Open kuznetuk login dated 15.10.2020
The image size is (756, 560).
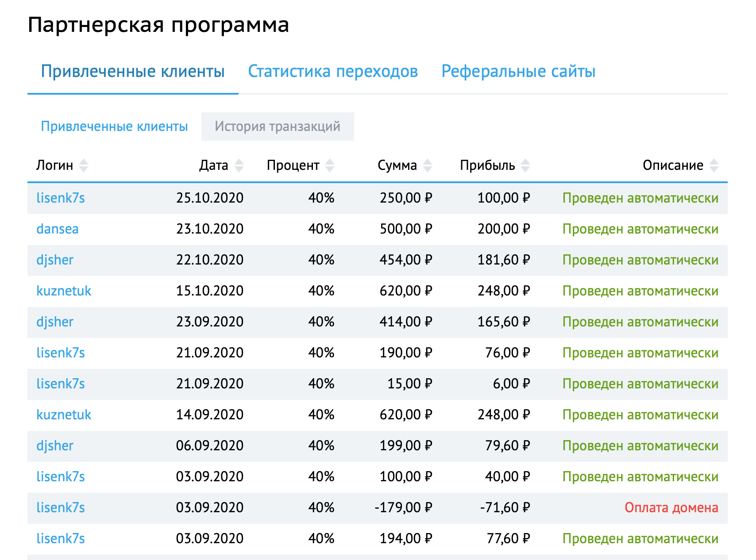click(x=64, y=291)
